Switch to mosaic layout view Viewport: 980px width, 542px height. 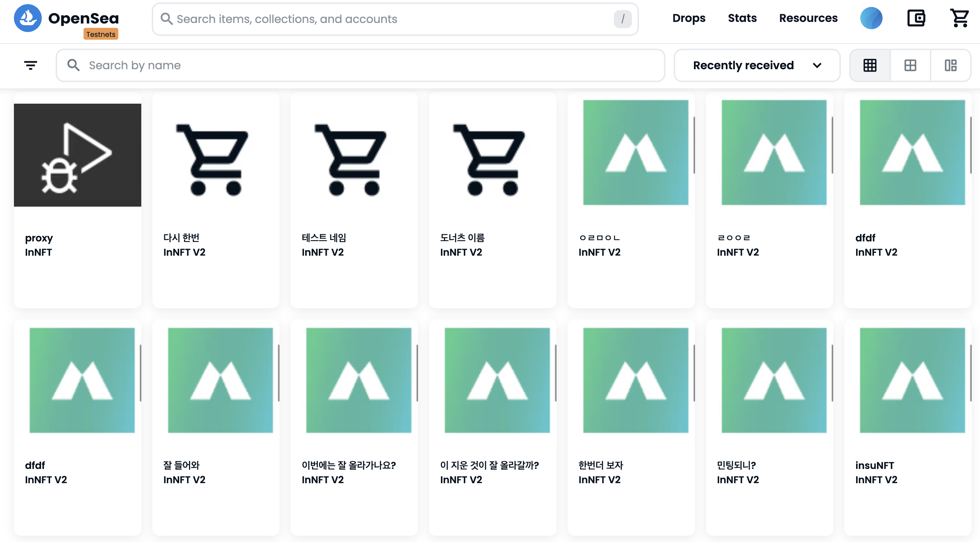[x=950, y=65]
